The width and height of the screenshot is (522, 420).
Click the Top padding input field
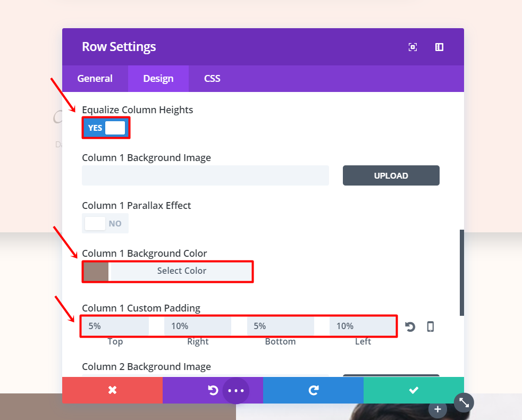pos(115,326)
